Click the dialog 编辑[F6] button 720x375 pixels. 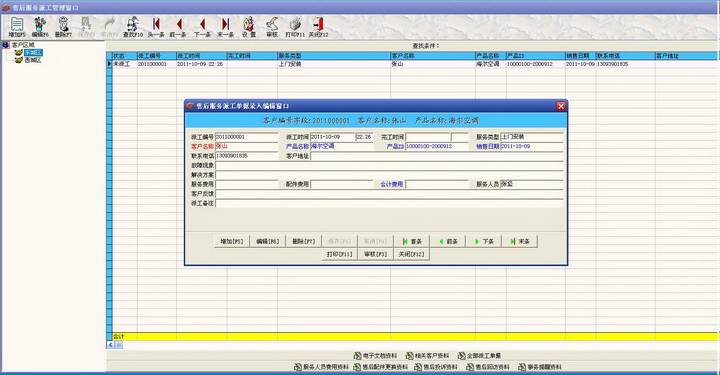pos(268,241)
